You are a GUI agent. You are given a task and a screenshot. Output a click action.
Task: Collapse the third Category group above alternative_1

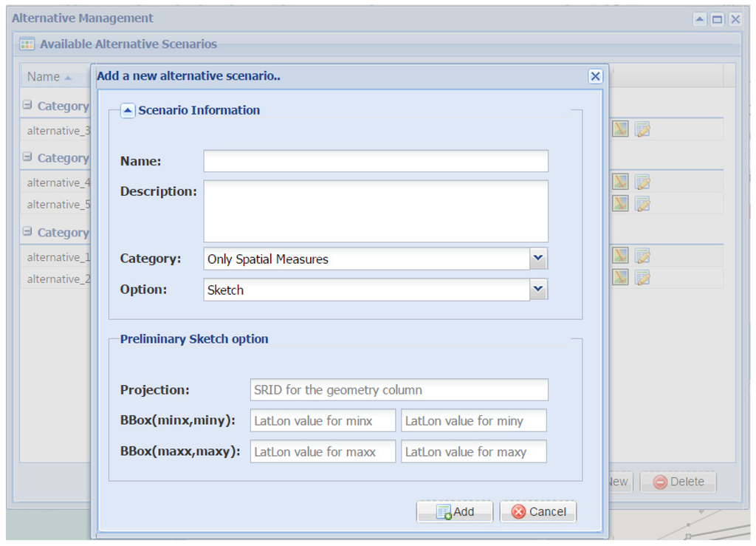click(27, 232)
